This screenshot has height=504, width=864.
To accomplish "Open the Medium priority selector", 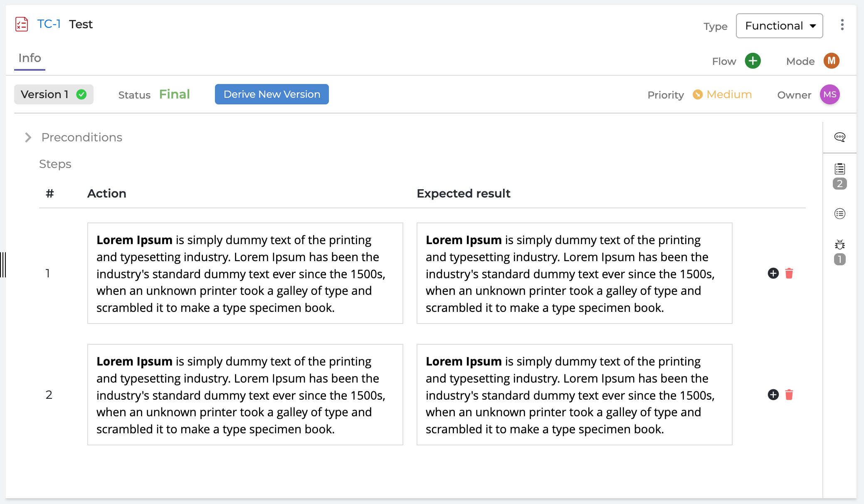I will tap(722, 94).
